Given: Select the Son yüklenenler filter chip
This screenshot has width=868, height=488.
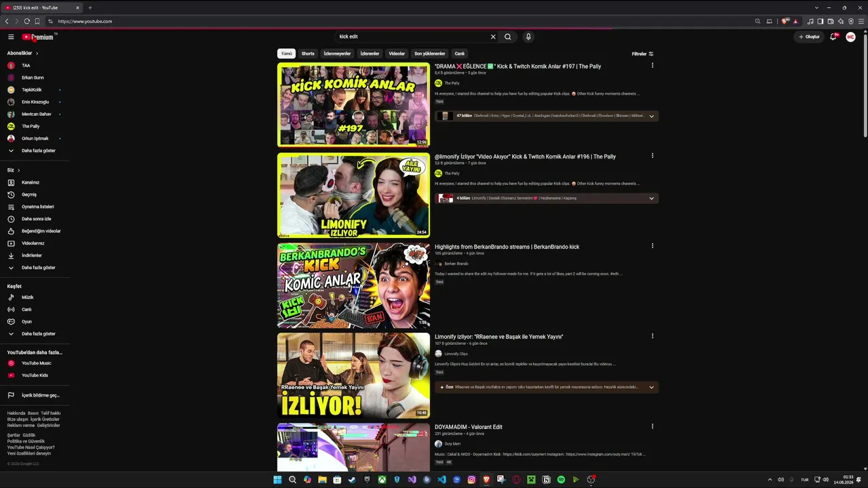Looking at the screenshot, I should 430,54.
